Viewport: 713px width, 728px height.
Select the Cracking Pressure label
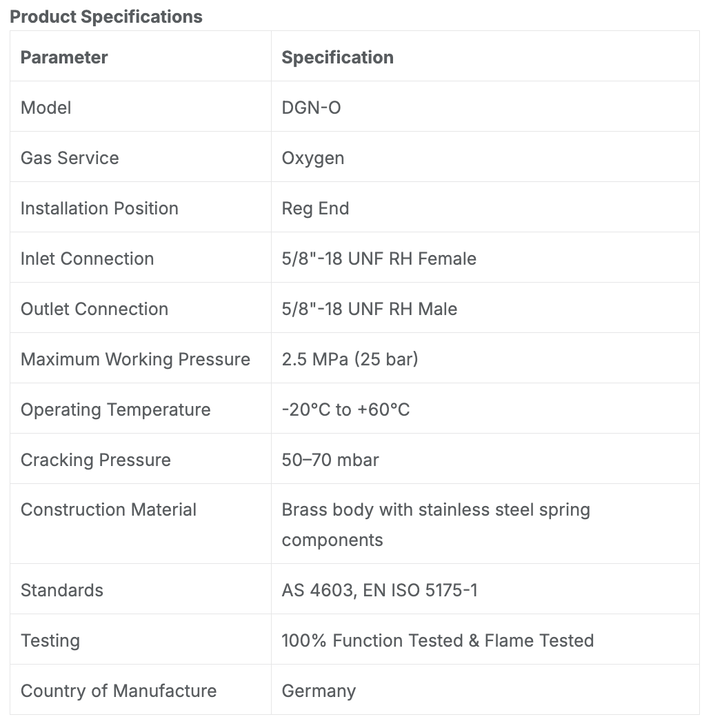tap(96, 460)
